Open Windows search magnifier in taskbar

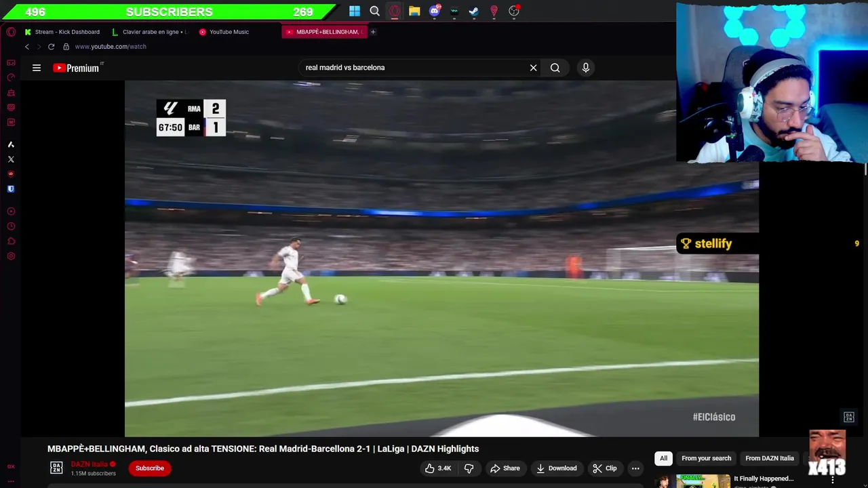point(374,11)
